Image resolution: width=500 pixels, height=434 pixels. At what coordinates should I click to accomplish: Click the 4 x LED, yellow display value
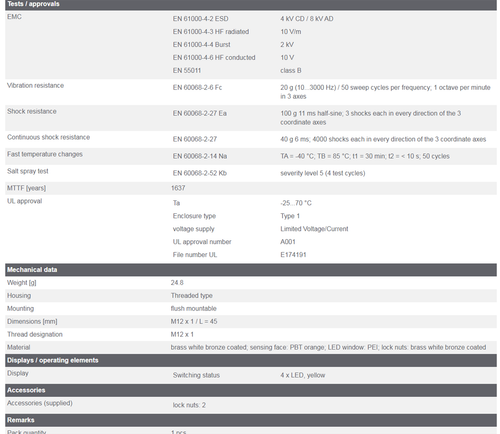click(303, 375)
